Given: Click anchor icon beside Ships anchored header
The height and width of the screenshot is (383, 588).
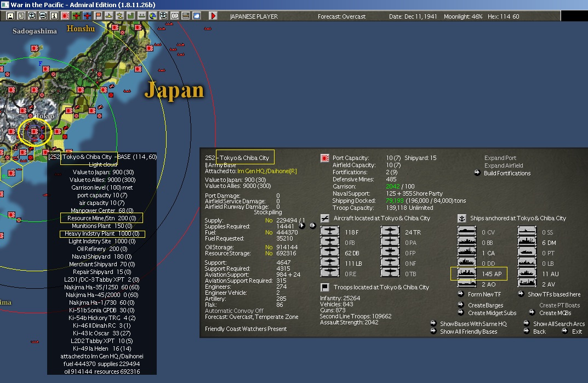Looking at the screenshot, I should pyautogui.click(x=462, y=218).
